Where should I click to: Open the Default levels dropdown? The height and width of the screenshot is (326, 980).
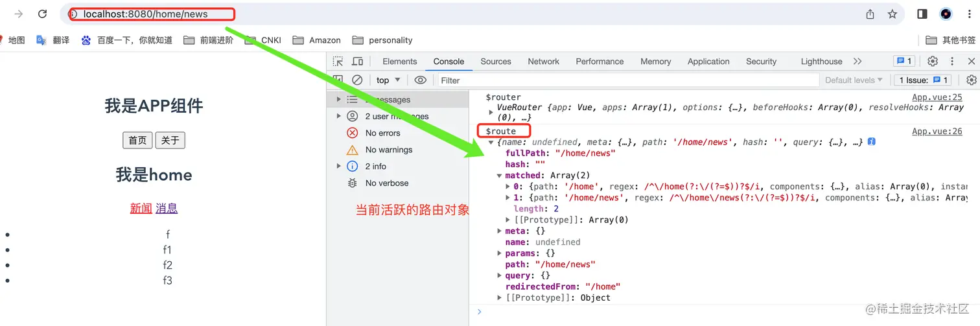854,80
